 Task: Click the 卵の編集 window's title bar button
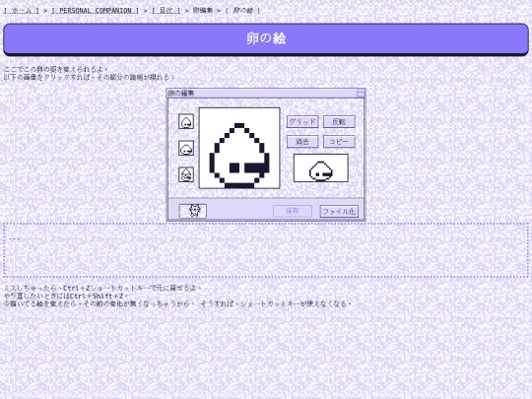tap(361, 94)
